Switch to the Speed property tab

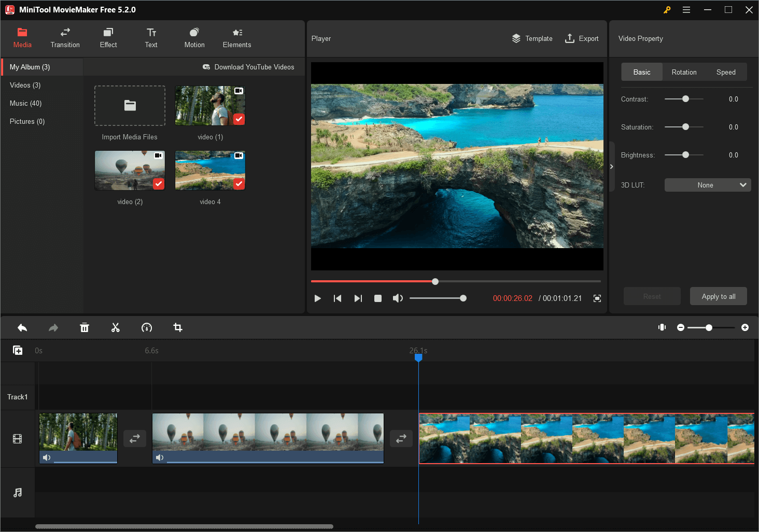tap(726, 72)
